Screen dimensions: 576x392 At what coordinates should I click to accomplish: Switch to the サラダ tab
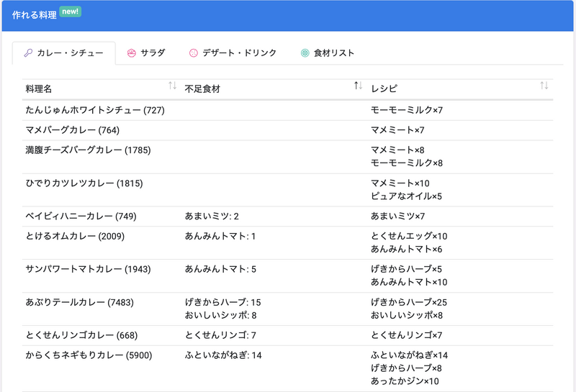coord(152,53)
